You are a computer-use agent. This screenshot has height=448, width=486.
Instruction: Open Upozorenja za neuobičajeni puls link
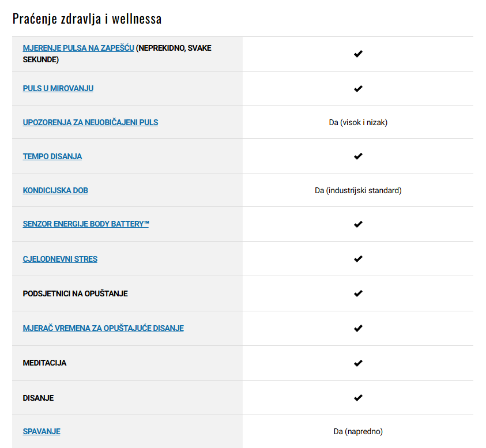click(x=90, y=122)
